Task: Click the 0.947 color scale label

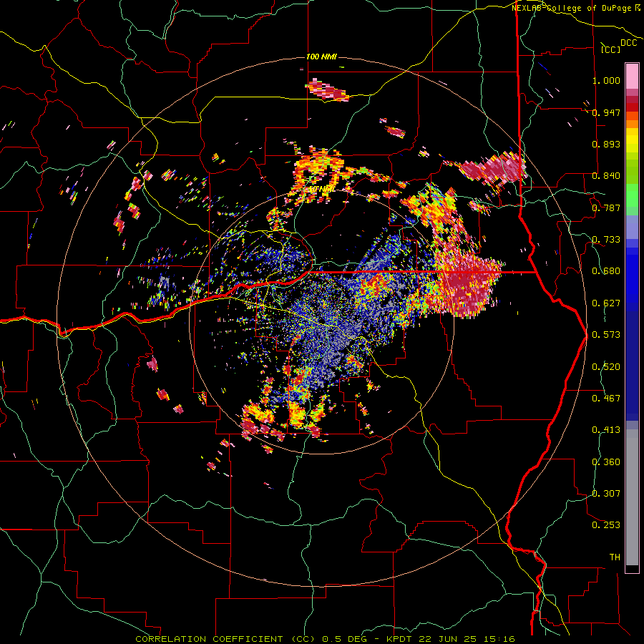Action: [606, 112]
